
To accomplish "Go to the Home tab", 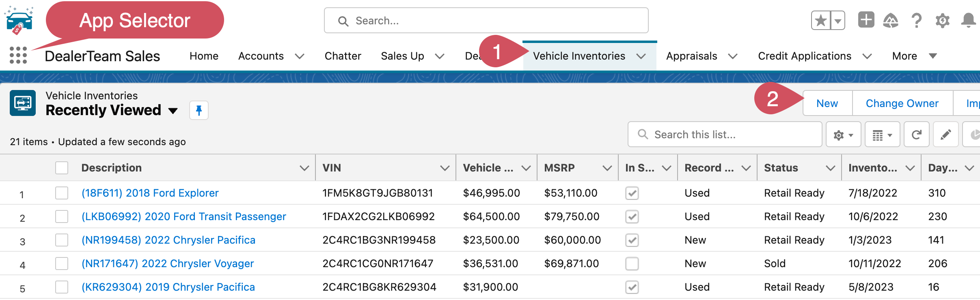I will [x=204, y=56].
